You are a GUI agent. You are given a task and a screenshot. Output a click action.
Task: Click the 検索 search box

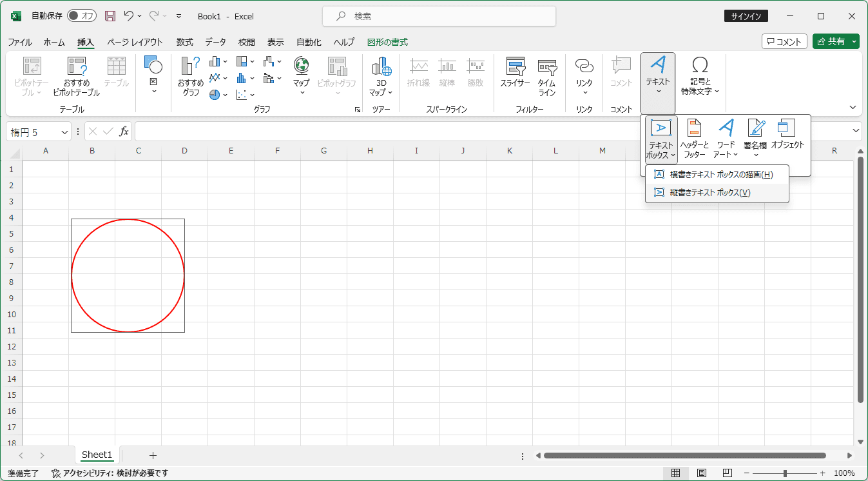439,16
